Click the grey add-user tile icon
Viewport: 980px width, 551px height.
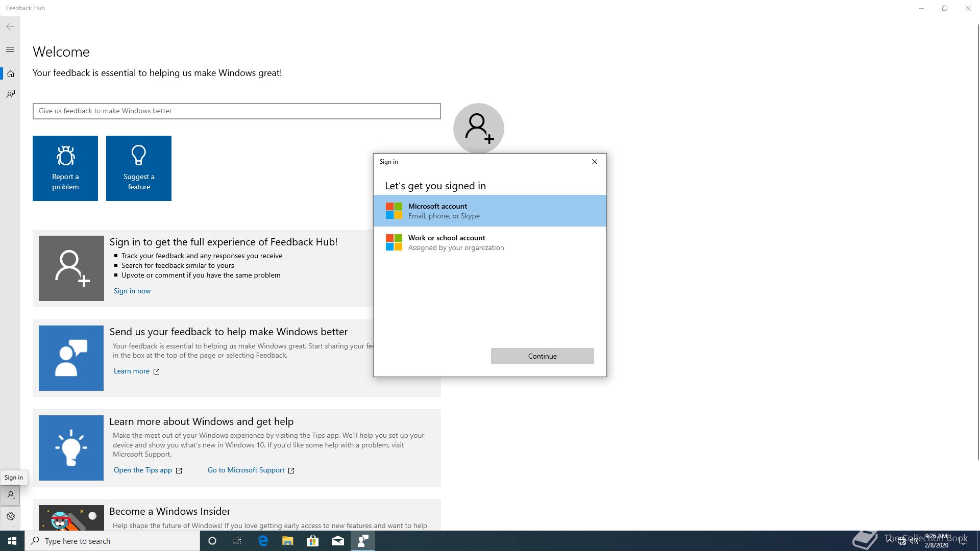71,268
